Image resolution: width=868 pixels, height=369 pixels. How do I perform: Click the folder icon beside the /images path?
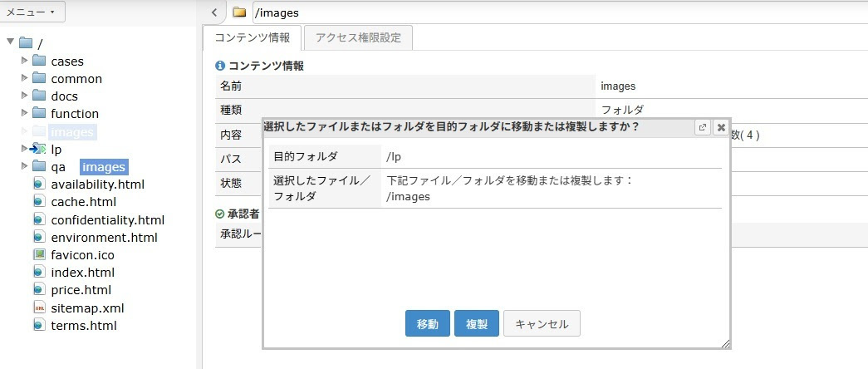[239, 12]
